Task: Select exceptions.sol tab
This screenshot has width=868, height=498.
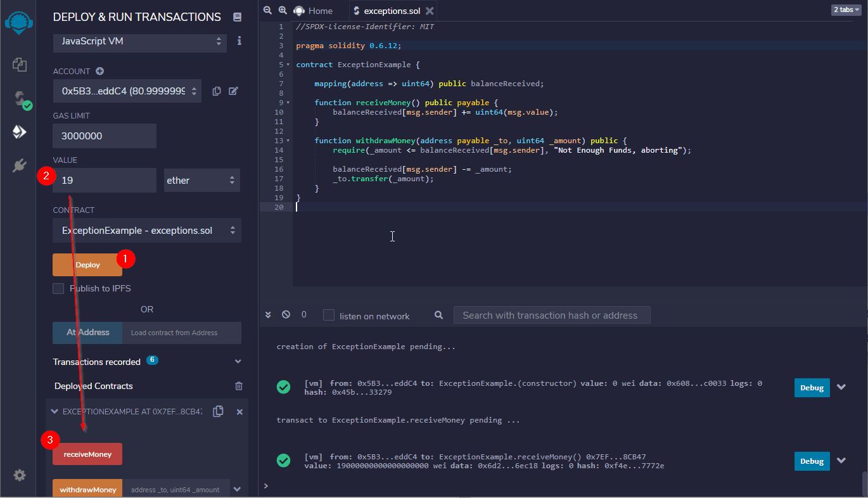Action: 393,11
